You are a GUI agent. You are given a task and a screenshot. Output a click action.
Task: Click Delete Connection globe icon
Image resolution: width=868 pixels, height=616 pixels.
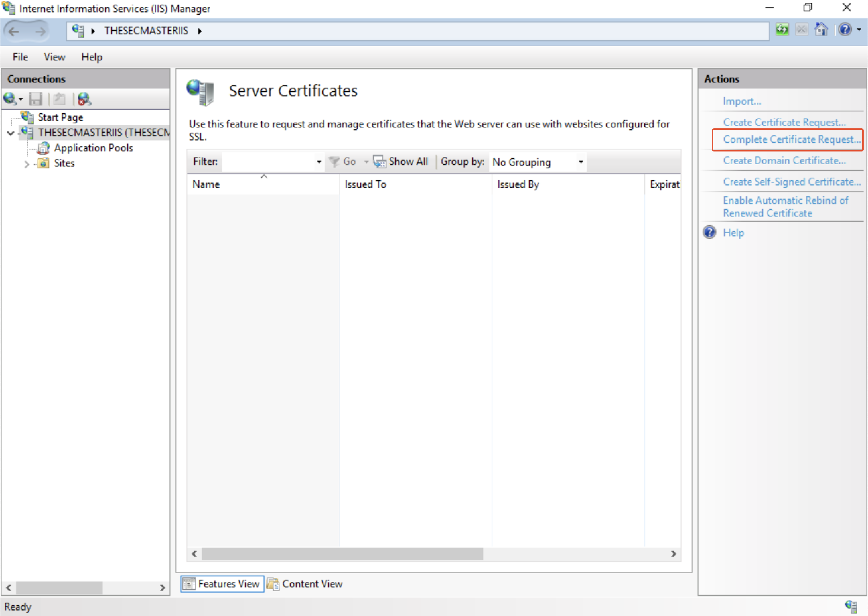[84, 99]
